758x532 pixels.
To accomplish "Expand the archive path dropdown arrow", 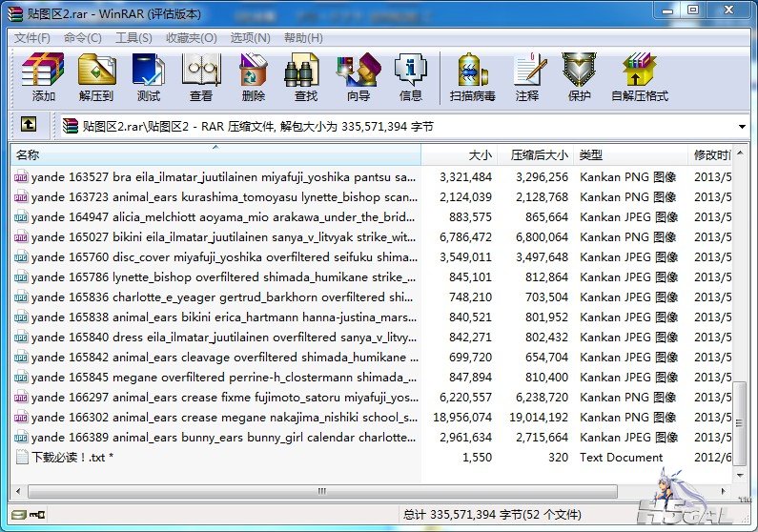I will pos(742,127).
